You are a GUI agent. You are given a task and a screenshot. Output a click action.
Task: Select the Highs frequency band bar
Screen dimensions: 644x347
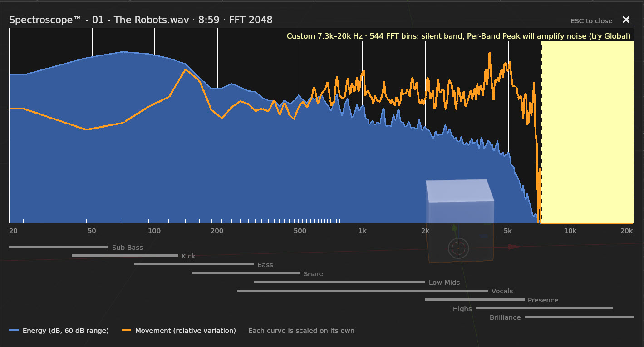click(544, 308)
